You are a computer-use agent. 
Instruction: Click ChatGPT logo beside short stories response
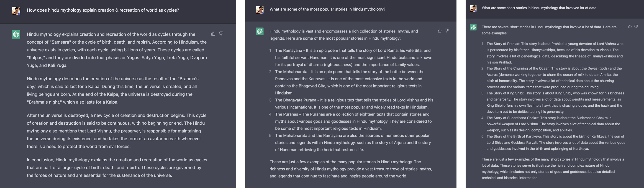473,27
